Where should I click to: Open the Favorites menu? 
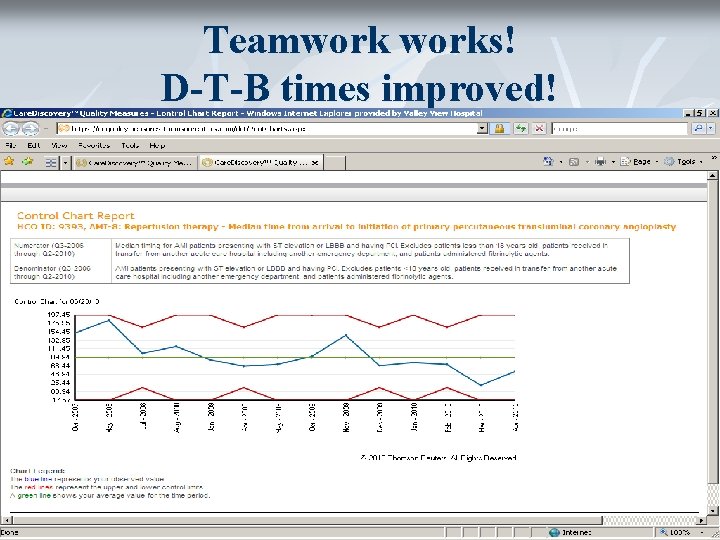(94, 146)
